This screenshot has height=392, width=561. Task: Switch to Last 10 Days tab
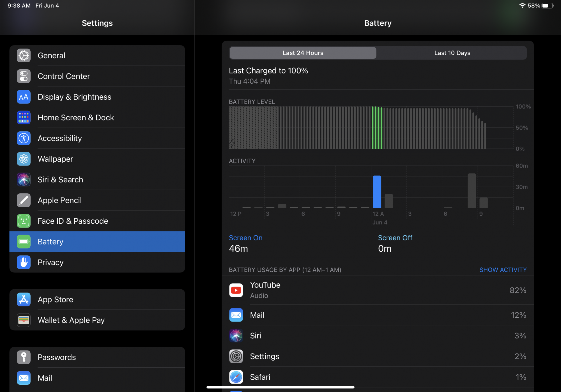(452, 53)
